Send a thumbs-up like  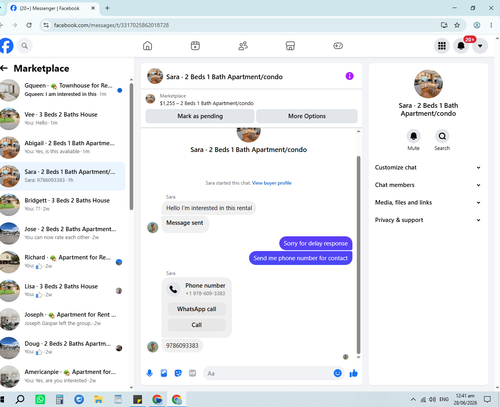[x=354, y=373]
